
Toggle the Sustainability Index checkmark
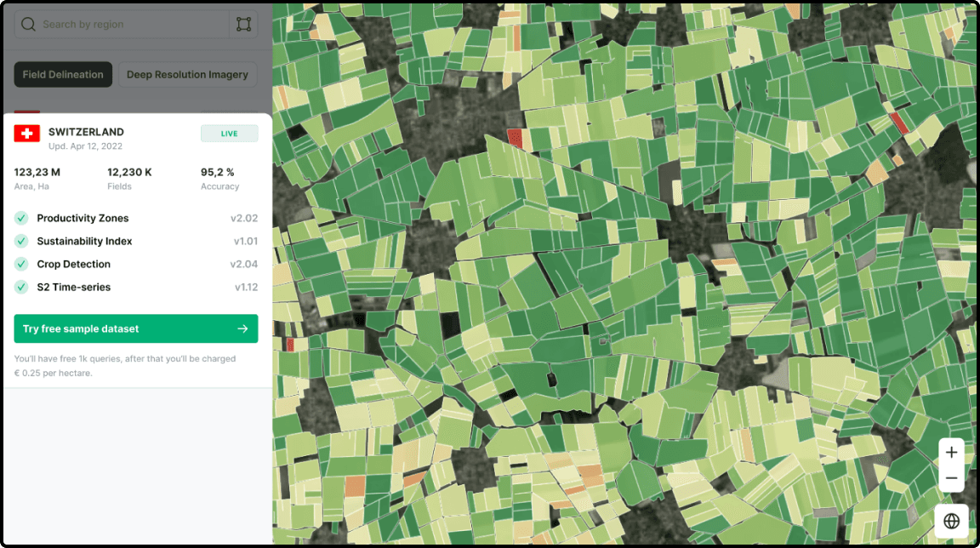click(21, 241)
